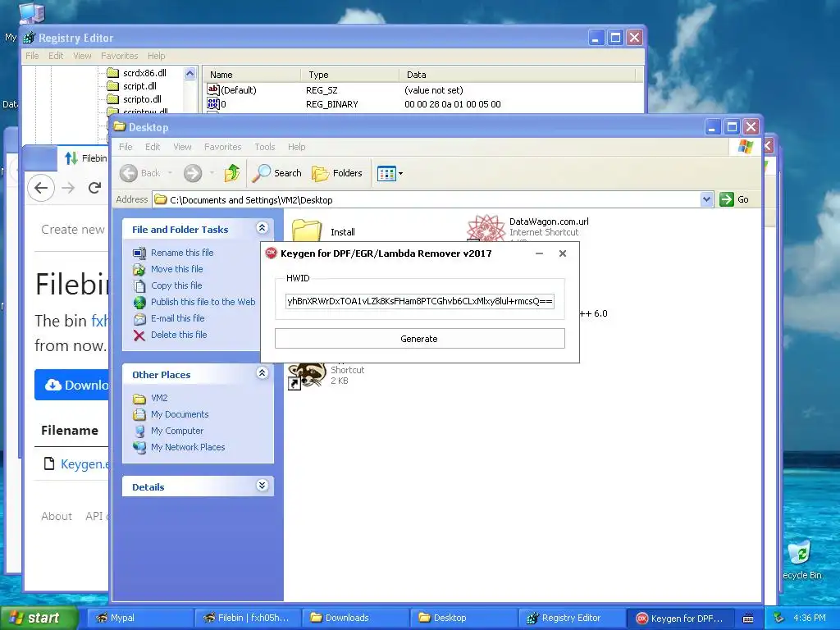This screenshot has height=630, width=840.
Task: Click the browser back arrow in Filebin window
Action: tap(41, 188)
